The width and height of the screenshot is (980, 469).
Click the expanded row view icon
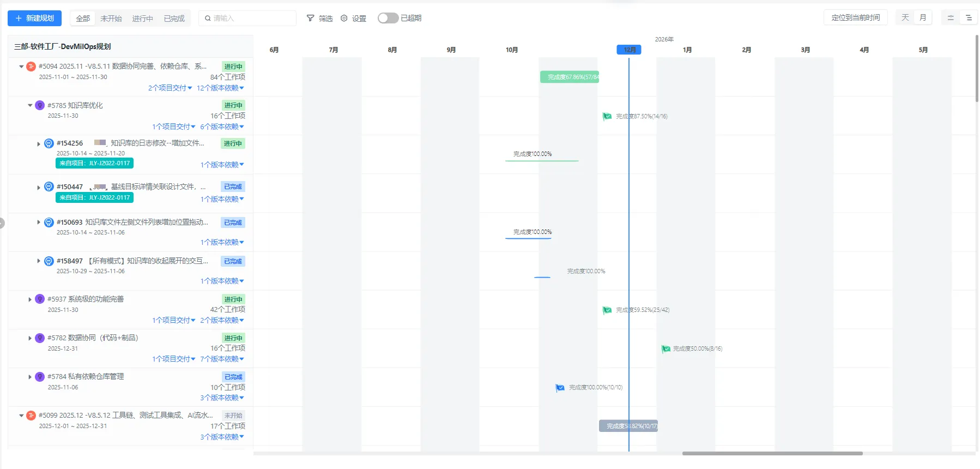(969, 18)
